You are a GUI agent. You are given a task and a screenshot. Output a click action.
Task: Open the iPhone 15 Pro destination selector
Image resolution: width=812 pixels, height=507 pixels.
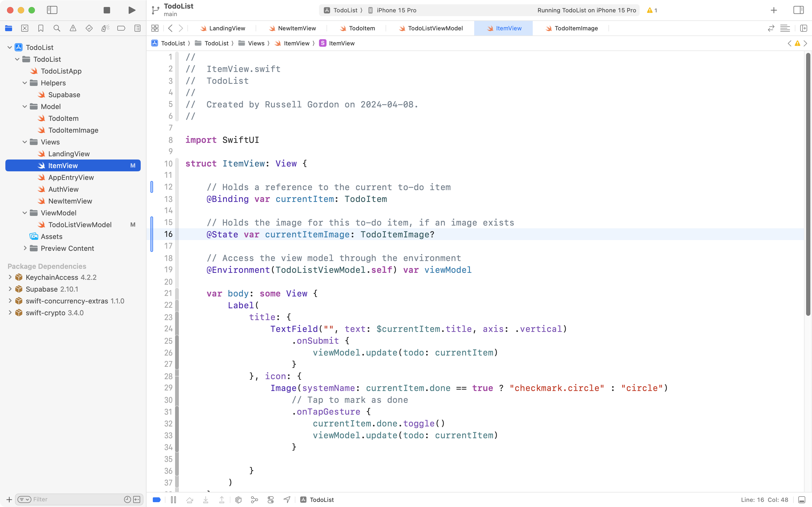click(396, 10)
